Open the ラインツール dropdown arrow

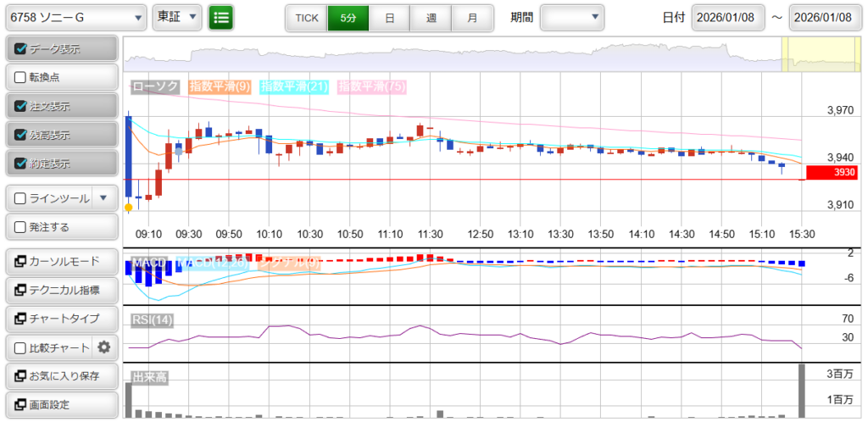tap(103, 198)
